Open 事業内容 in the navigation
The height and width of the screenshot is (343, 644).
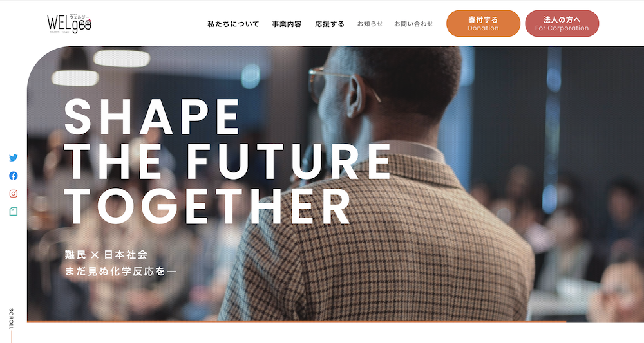coord(287,24)
